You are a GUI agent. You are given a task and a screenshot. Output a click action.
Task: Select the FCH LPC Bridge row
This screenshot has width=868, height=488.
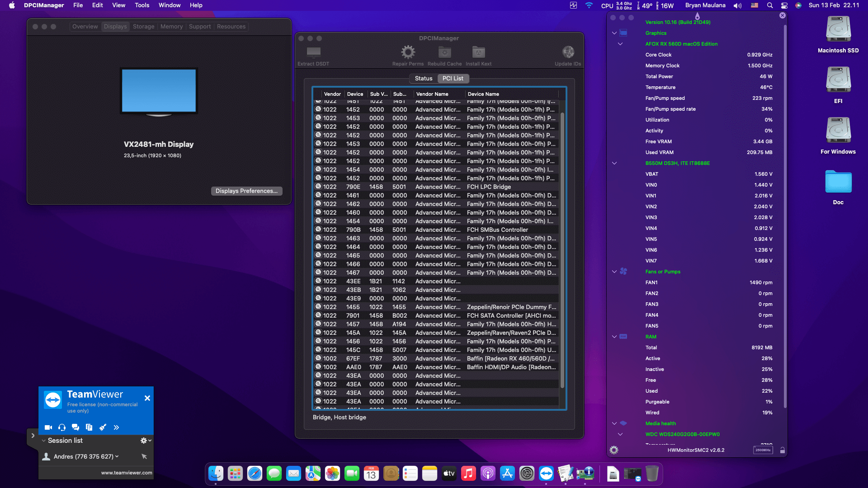pyautogui.click(x=436, y=187)
